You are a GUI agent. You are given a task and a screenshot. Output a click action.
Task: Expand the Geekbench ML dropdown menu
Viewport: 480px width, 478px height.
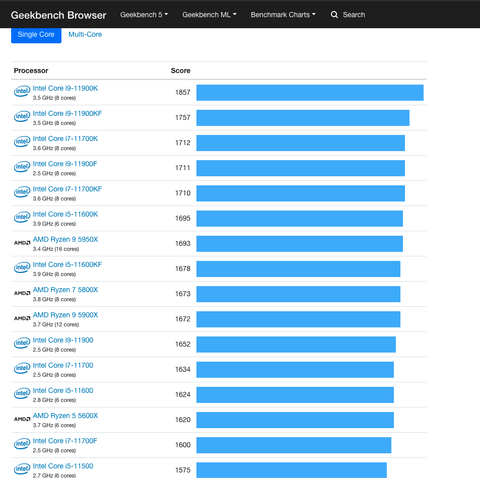click(209, 15)
